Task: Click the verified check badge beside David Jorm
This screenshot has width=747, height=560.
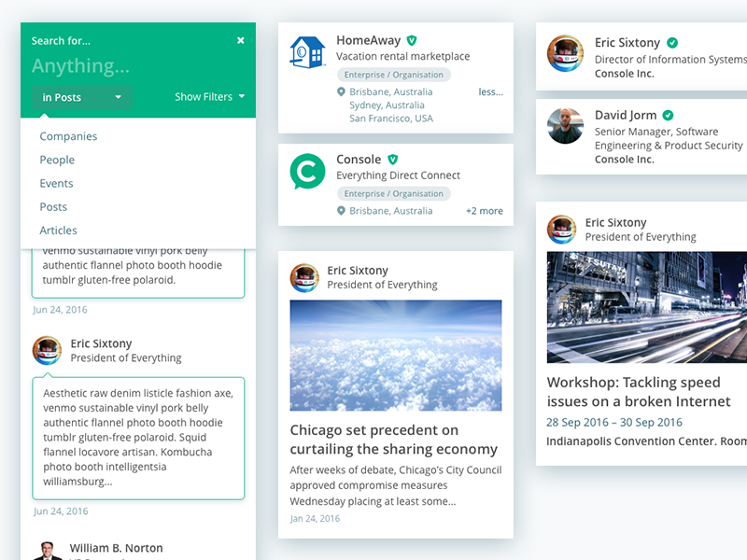Action: click(668, 115)
